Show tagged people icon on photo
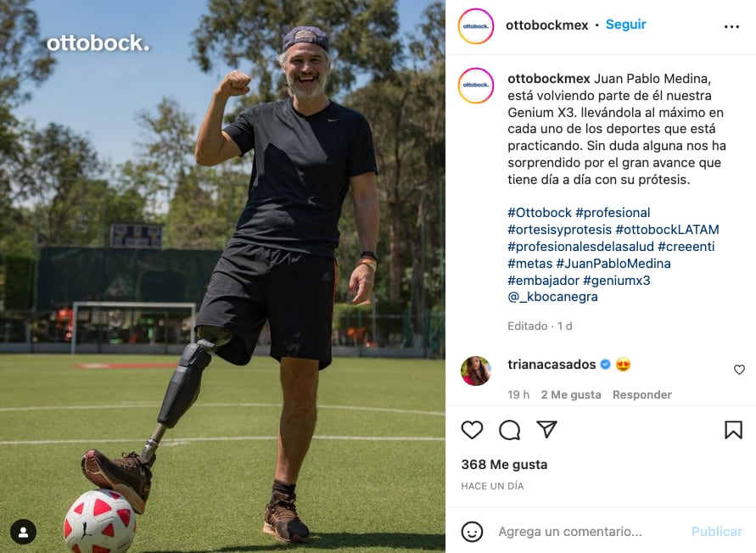This screenshot has height=553, width=756. coord(23,532)
